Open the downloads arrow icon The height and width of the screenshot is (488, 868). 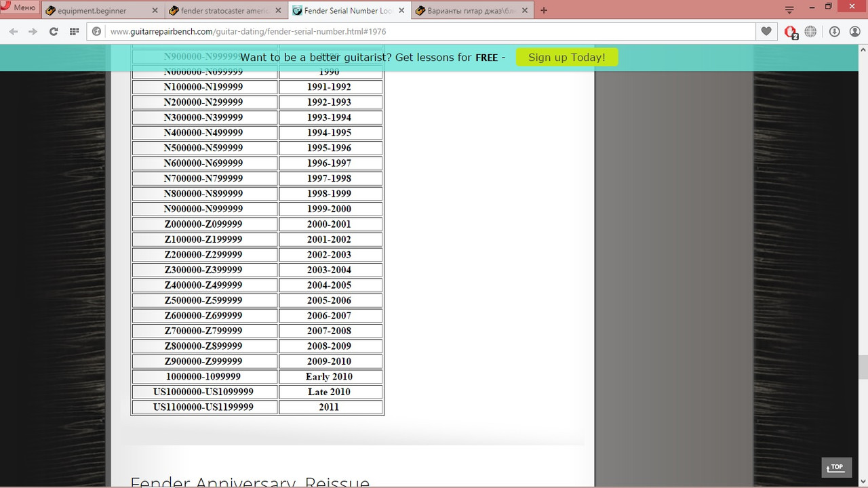(835, 31)
